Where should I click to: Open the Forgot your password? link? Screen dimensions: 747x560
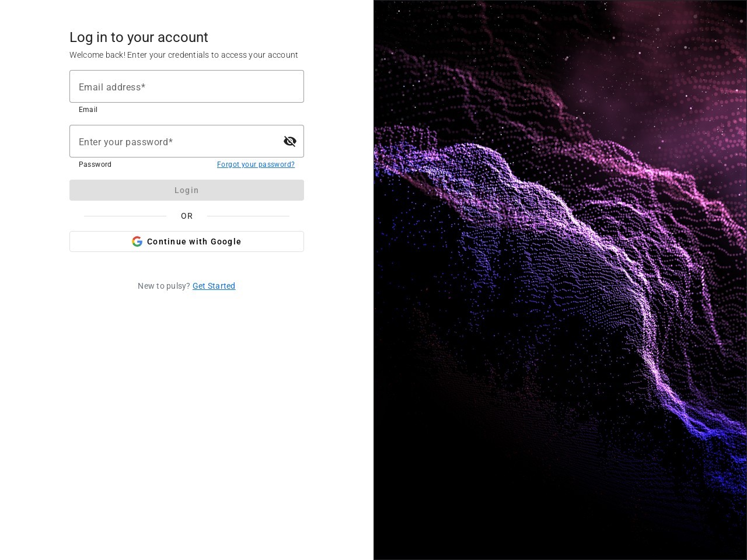(256, 164)
